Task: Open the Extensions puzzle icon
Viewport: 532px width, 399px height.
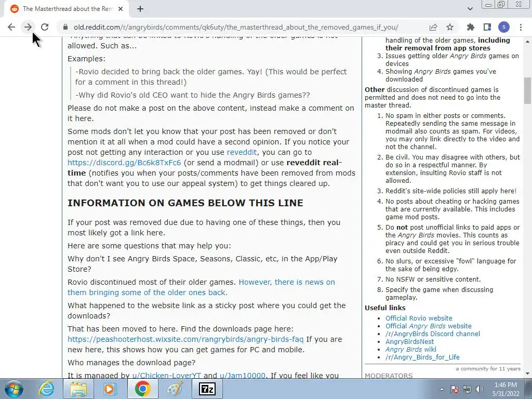Action: pyautogui.click(x=471, y=27)
